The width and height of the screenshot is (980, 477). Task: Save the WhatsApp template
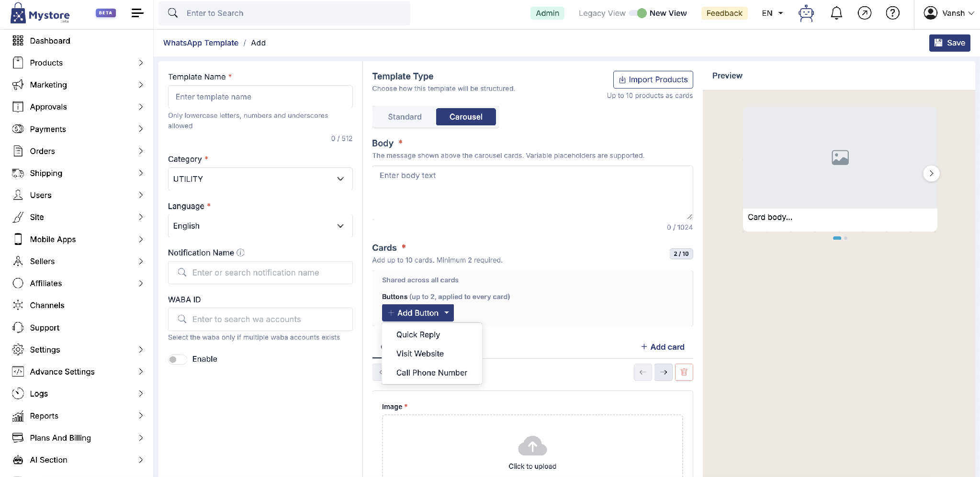pos(949,43)
